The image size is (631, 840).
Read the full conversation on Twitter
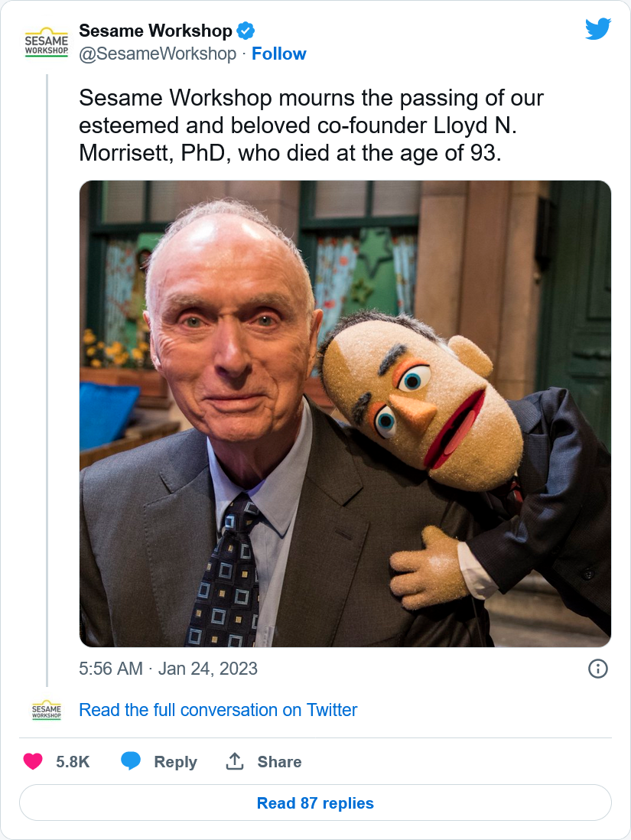click(x=218, y=710)
